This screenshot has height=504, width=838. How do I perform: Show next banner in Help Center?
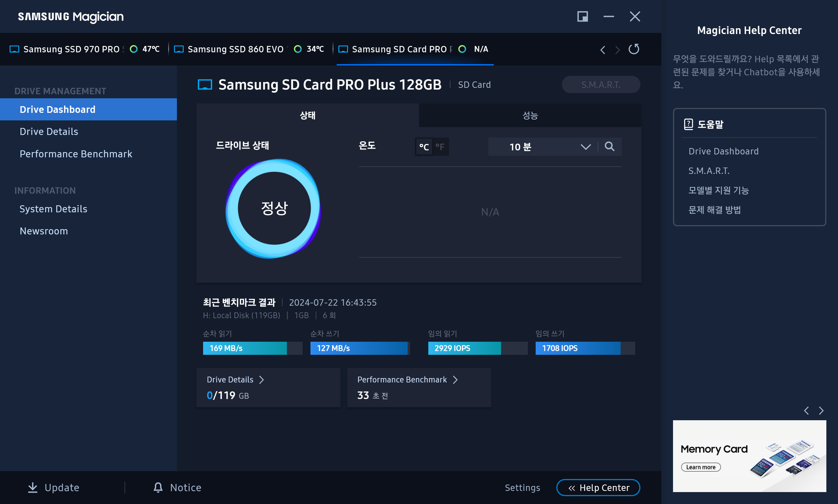point(821,411)
